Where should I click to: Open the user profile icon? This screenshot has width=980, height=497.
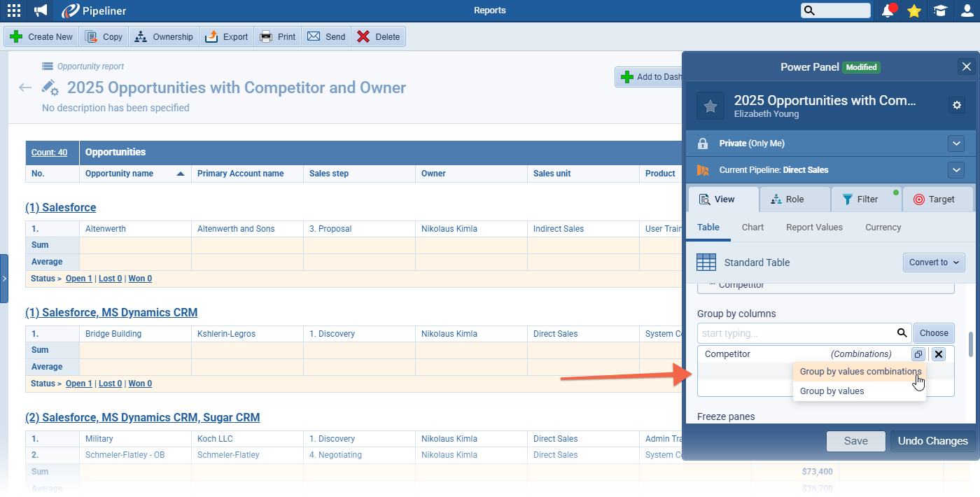(x=967, y=10)
